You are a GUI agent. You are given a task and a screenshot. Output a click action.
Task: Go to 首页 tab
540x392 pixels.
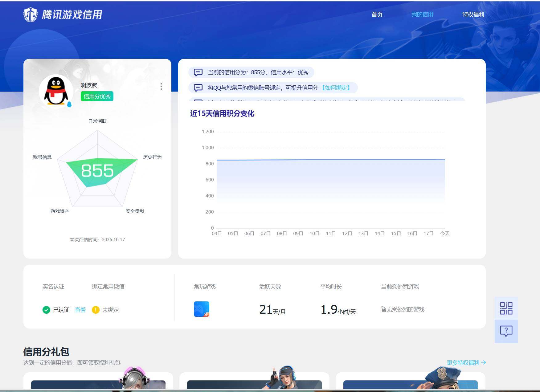coord(377,14)
